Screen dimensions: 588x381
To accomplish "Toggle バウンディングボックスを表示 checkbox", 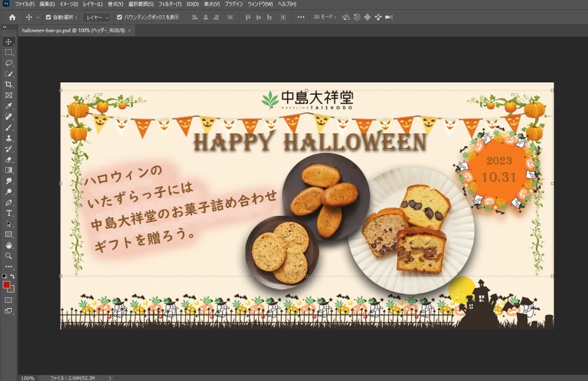I will click(119, 17).
